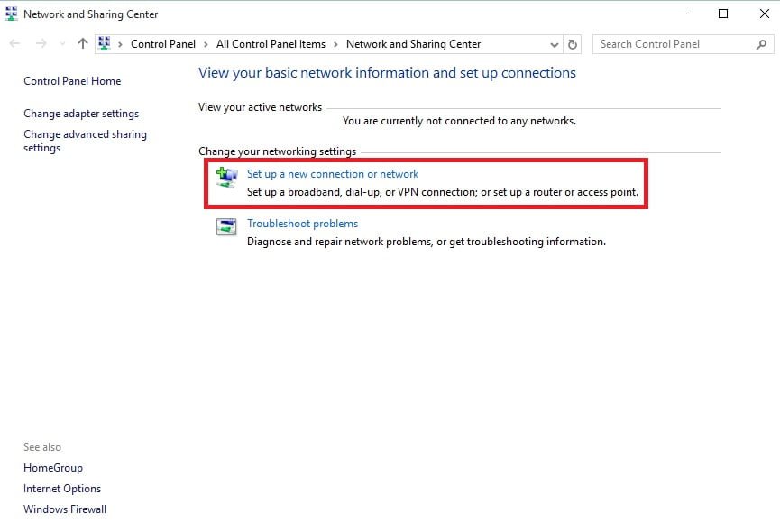Screen dimensions: 780x532
Task: Click the new connection setup icon
Action: [x=226, y=178]
